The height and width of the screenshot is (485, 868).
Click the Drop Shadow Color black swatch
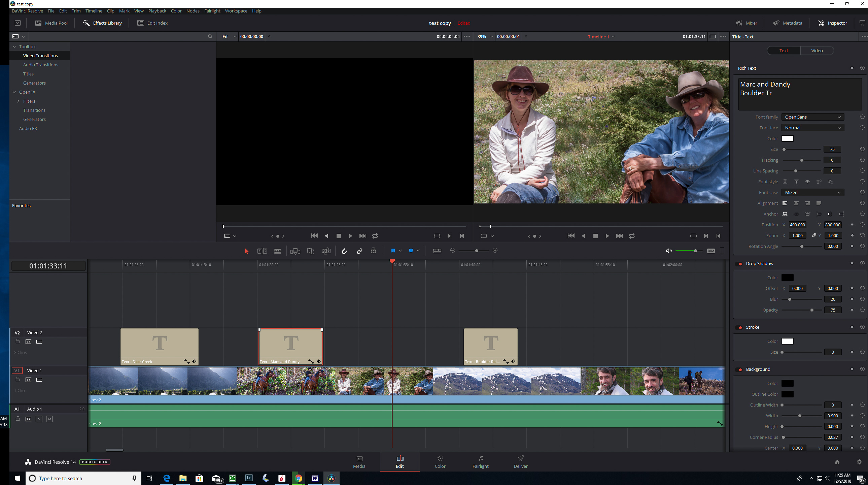(x=787, y=278)
